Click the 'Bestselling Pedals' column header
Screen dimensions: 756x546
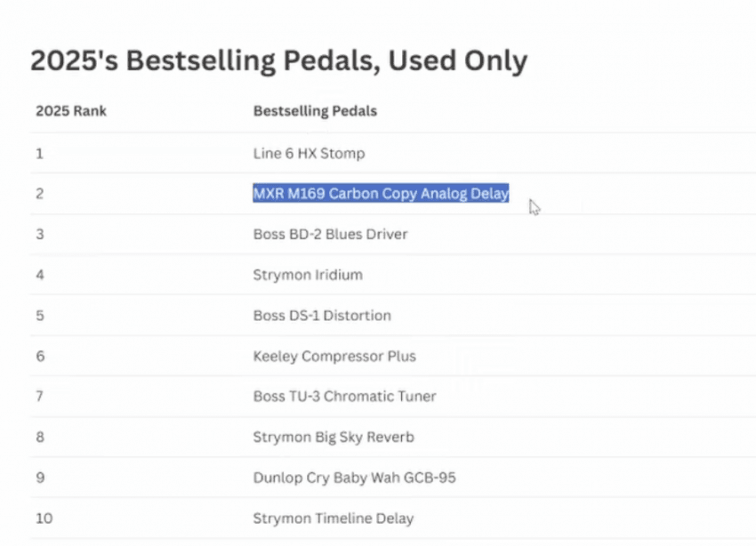click(315, 111)
